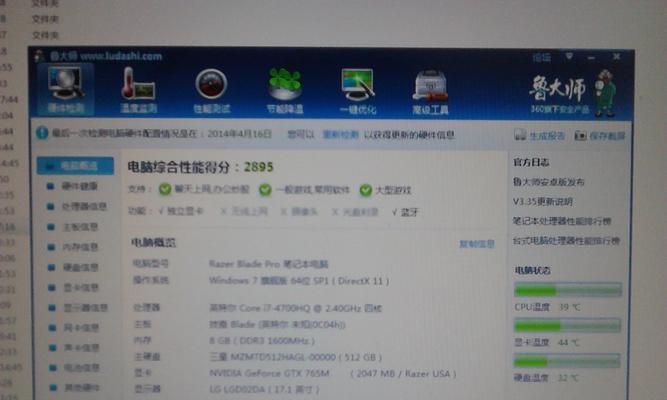Select 硬件健康 in the sidebar
This screenshot has height=400, width=667.
click(73, 186)
